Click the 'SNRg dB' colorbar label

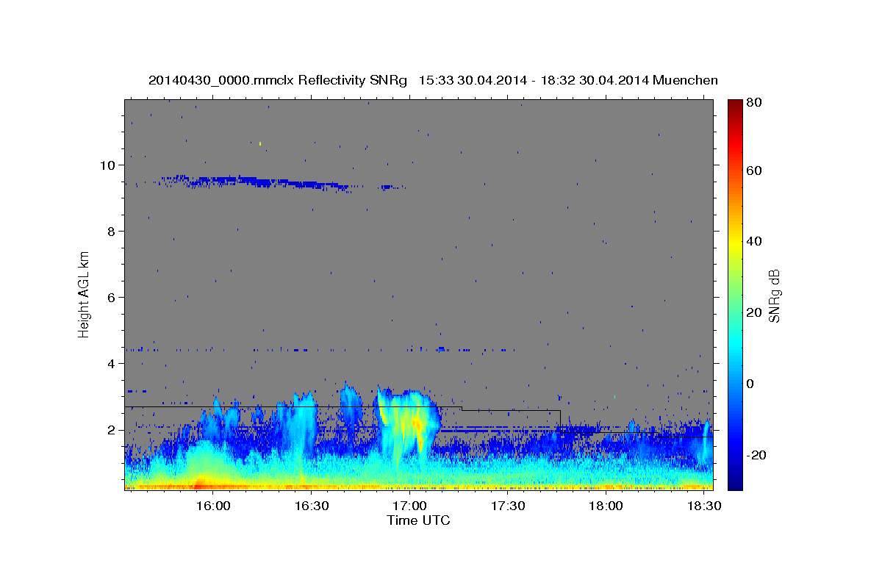pyautogui.click(x=774, y=295)
